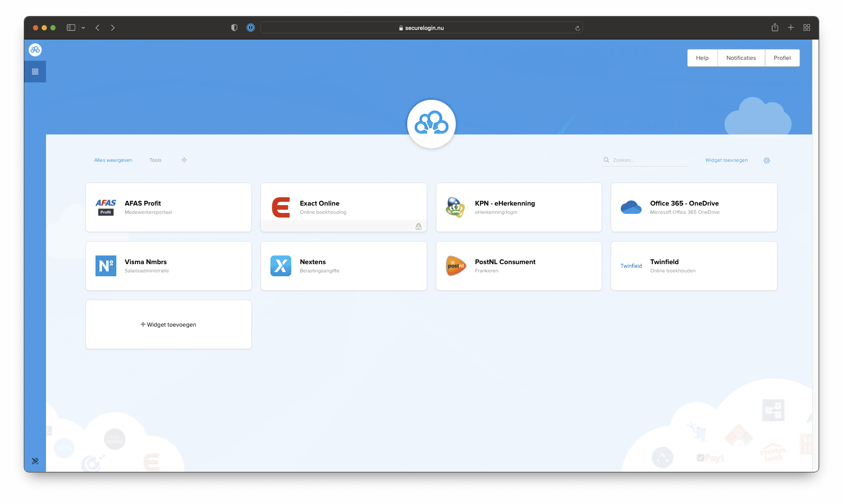Open the Safari share icon
The height and width of the screenshot is (504, 843).
coord(775,28)
